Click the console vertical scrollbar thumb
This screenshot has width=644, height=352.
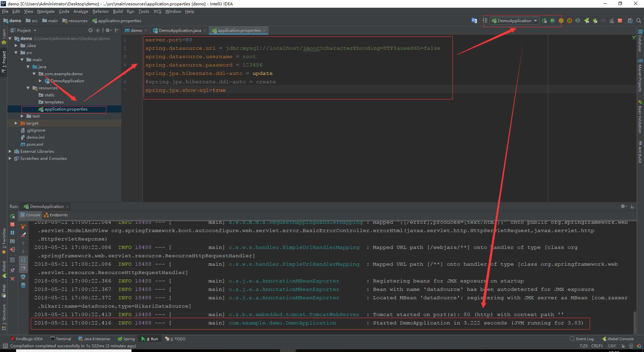click(634, 322)
